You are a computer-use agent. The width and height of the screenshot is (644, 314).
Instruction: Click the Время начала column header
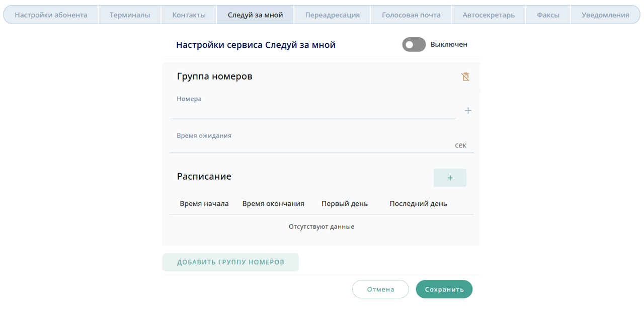[x=204, y=204]
